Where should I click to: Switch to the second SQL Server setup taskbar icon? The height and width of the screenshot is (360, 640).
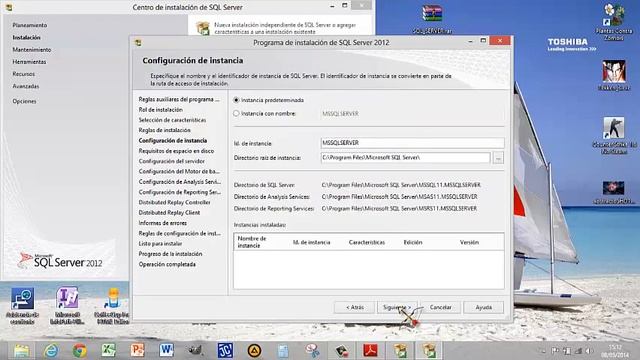click(429, 350)
